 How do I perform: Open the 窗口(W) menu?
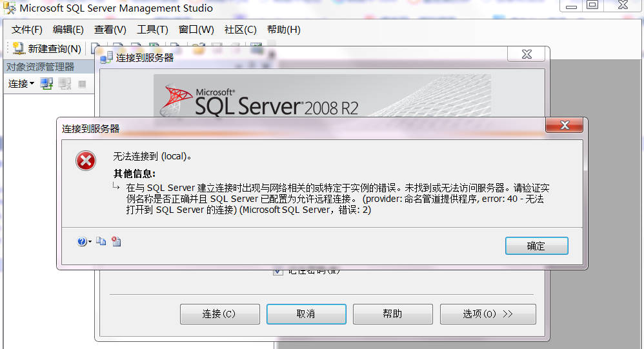coord(196,30)
